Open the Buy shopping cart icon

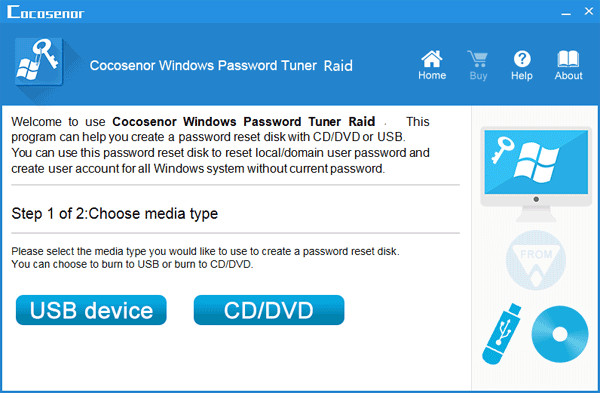click(478, 59)
